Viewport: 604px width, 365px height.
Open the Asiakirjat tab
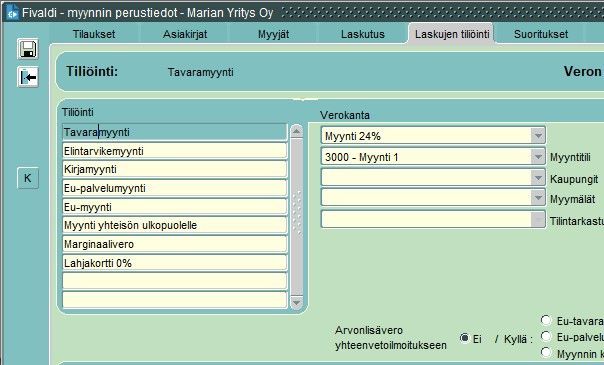point(185,34)
